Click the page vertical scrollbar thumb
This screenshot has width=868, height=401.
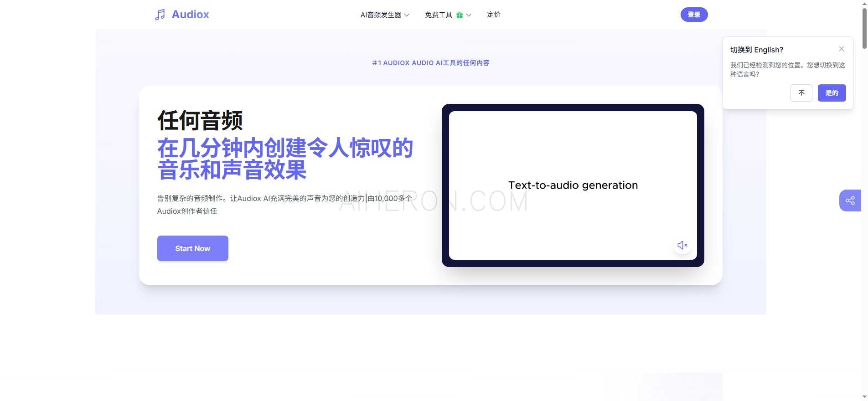pyautogui.click(x=864, y=28)
